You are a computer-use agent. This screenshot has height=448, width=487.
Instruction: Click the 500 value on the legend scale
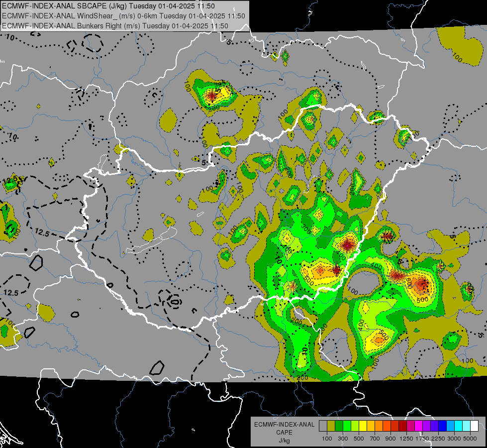[x=359, y=439]
